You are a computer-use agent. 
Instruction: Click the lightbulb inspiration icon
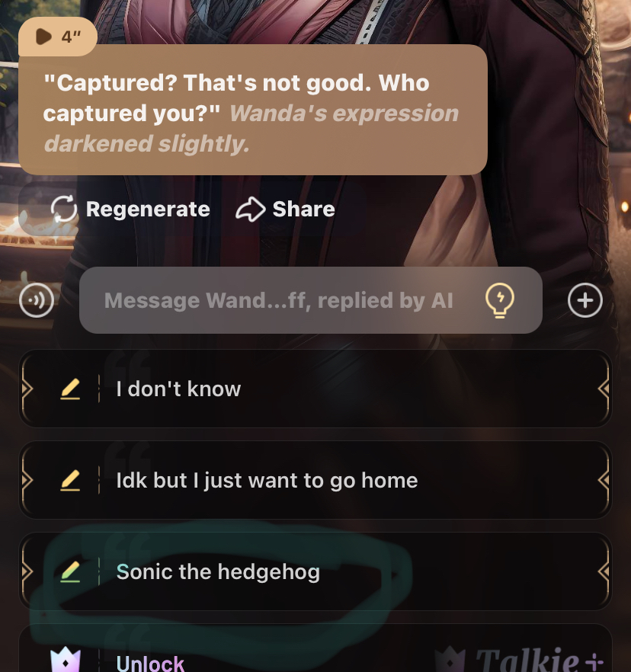(x=499, y=300)
